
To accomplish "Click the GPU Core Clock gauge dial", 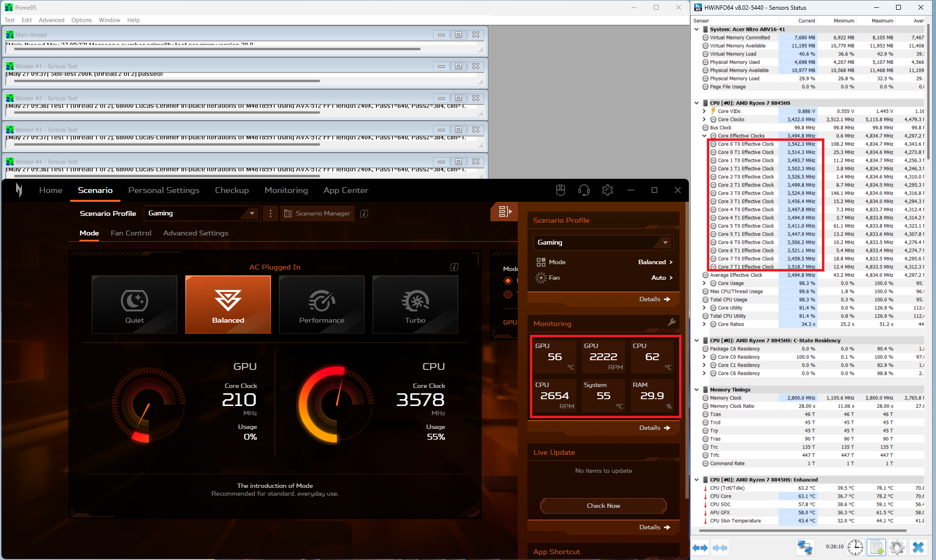I will click(x=149, y=405).
